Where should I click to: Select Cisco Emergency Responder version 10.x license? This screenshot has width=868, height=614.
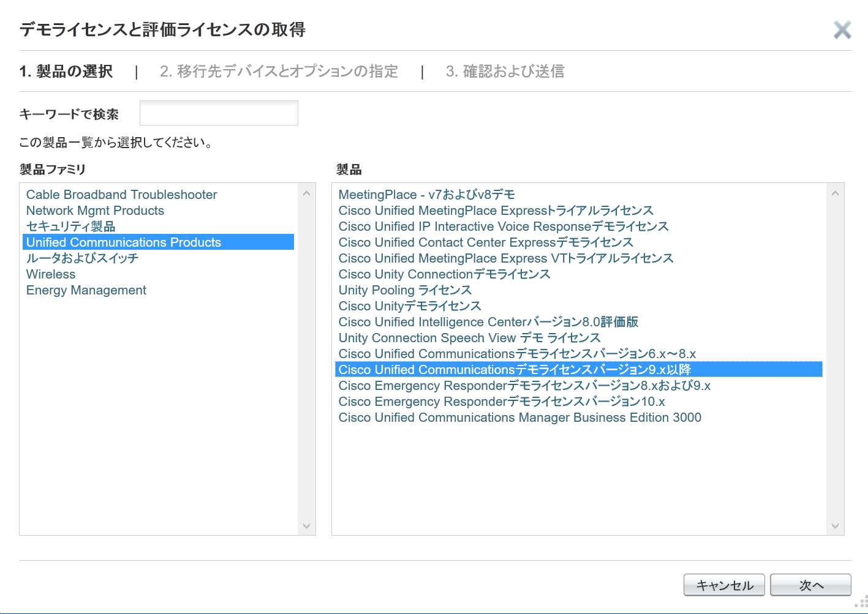pyautogui.click(x=502, y=402)
